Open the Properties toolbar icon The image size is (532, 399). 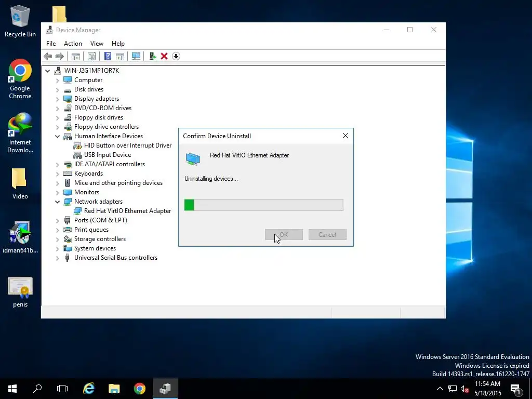pos(91,56)
